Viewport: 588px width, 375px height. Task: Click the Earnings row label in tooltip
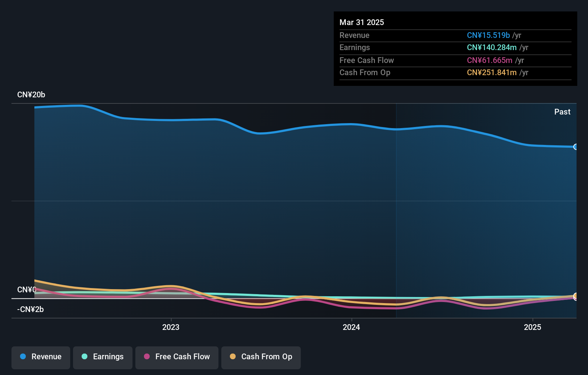pyautogui.click(x=355, y=47)
